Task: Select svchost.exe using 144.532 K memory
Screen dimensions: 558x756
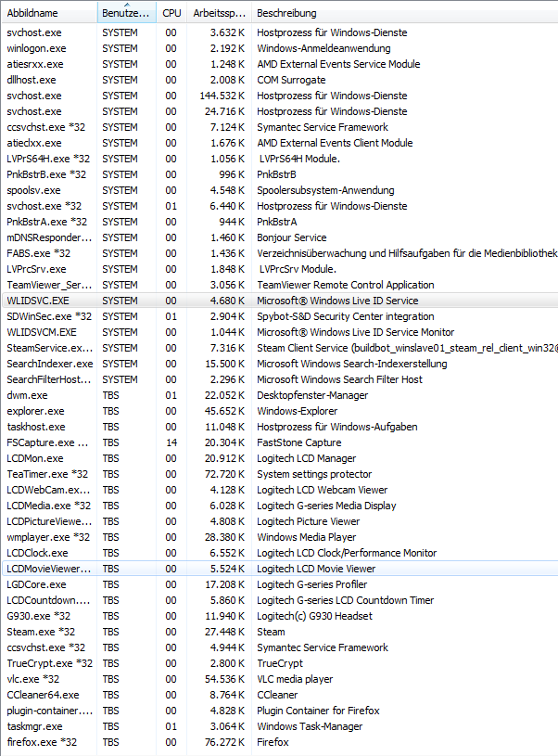Action: 280,96
